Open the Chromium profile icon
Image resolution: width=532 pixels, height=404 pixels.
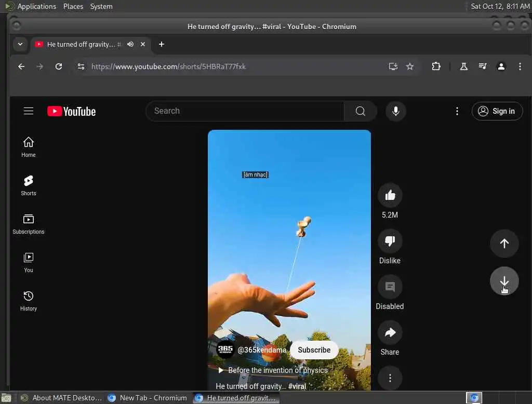tap(501, 66)
